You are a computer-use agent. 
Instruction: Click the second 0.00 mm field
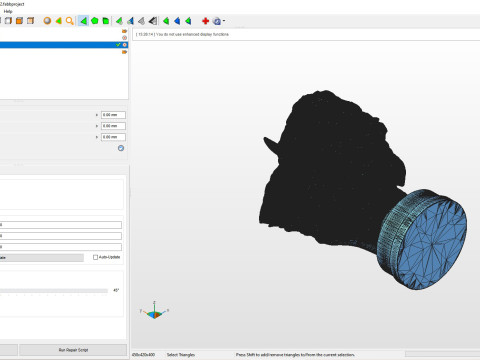(x=113, y=126)
